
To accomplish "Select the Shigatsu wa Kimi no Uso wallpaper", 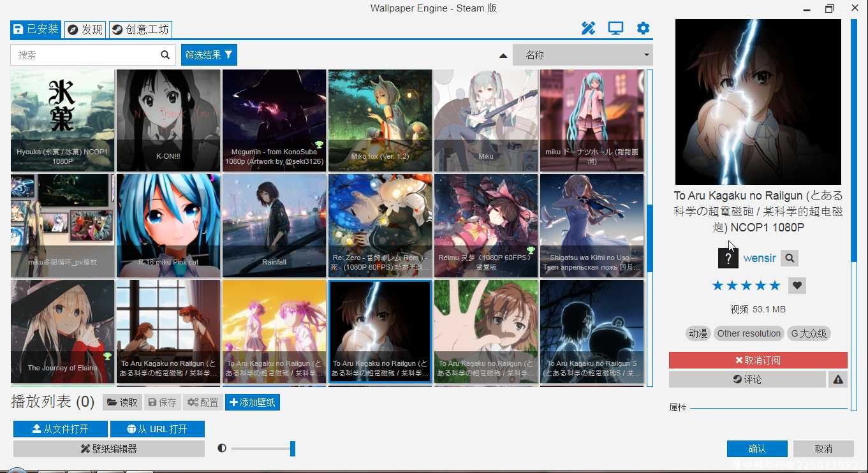I will point(592,226).
